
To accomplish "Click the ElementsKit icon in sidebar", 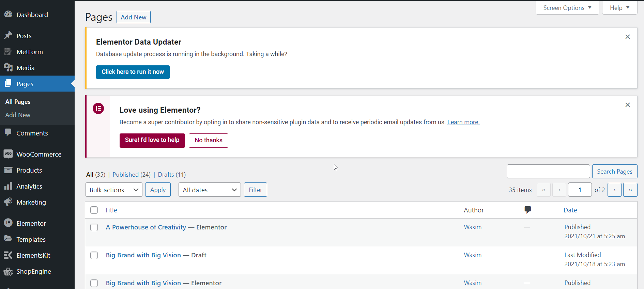I will [x=8, y=255].
